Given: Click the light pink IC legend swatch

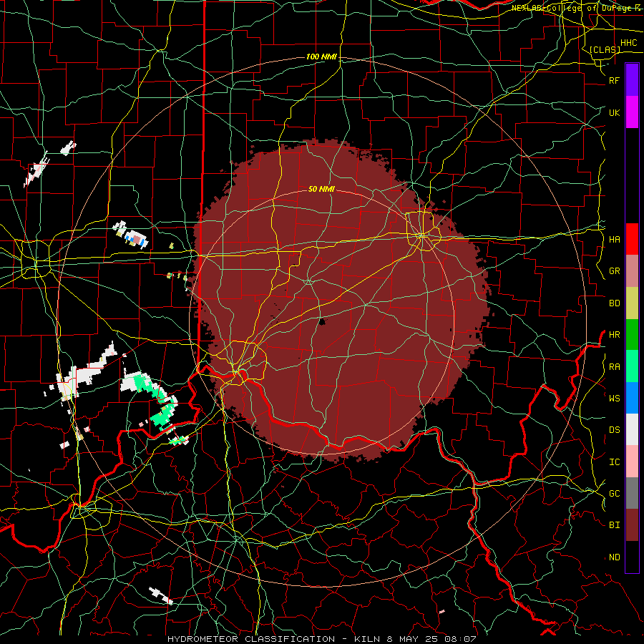Looking at the screenshot, I should pos(632,462).
